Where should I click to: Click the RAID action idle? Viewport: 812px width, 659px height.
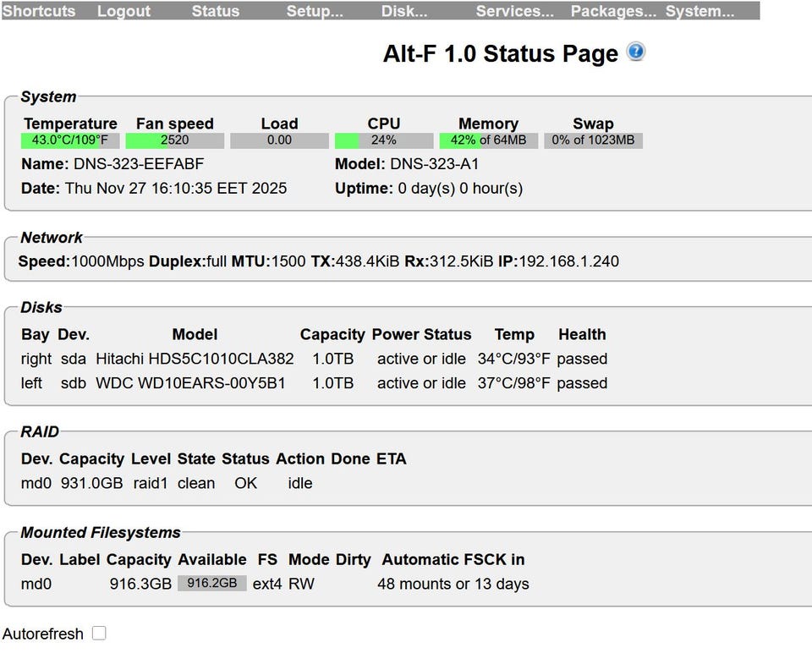pos(300,483)
